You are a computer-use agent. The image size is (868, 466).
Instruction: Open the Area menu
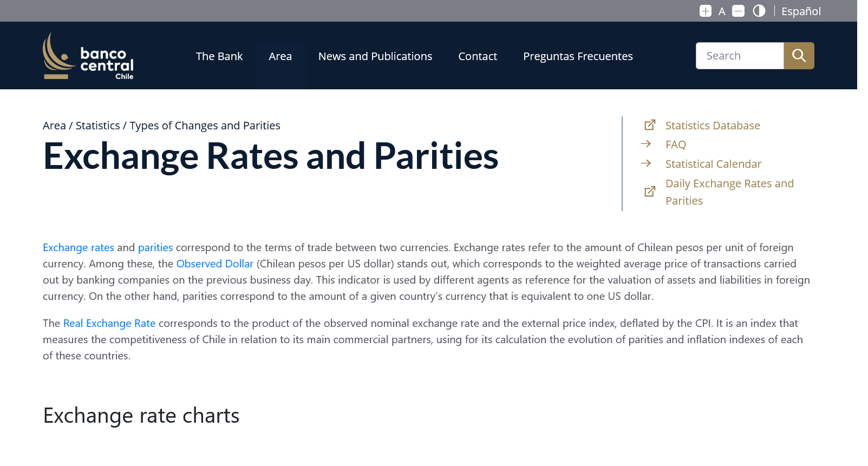click(x=280, y=56)
